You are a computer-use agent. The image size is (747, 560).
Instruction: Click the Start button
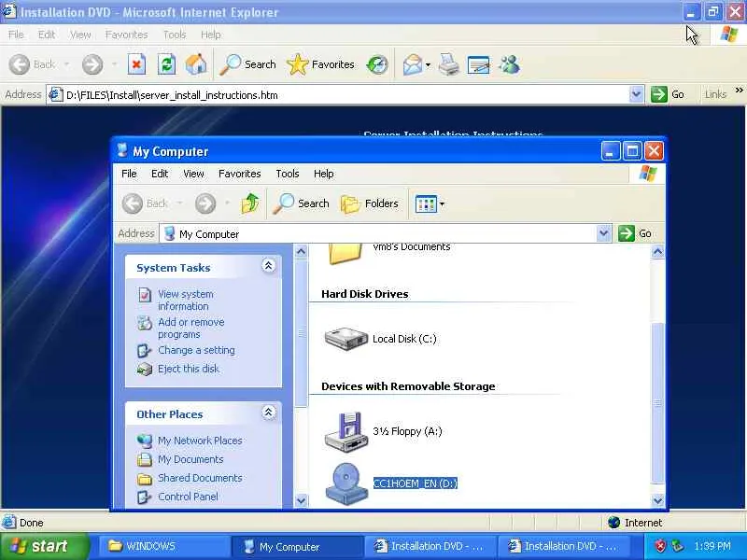click(x=44, y=546)
